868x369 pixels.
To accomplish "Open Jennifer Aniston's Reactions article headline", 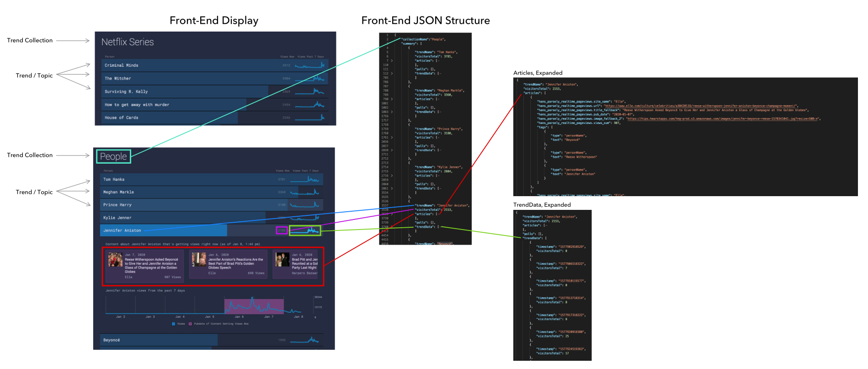I will click(x=236, y=263).
